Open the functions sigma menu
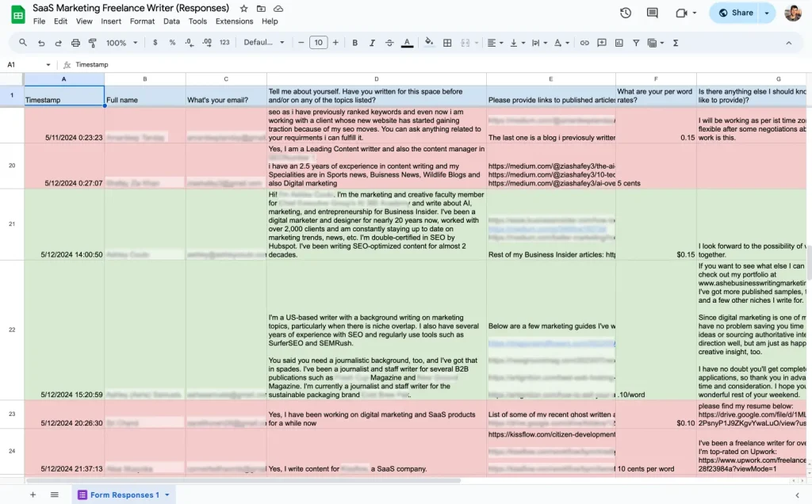812x504 pixels. [x=676, y=43]
